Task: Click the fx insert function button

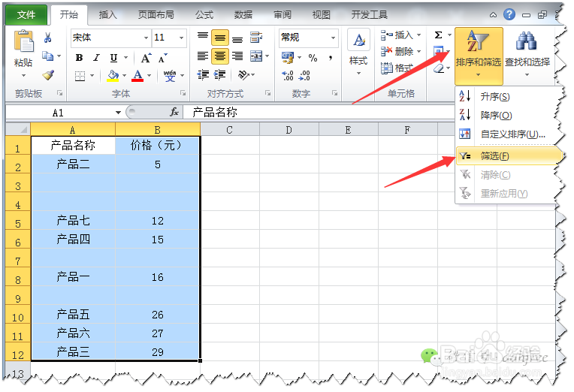Action: point(174,112)
